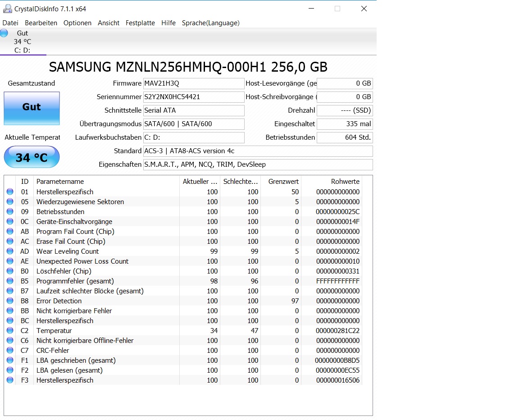Select the CRC-Fehler parameter name
The height and width of the screenshot is (420, 519).
53,351
